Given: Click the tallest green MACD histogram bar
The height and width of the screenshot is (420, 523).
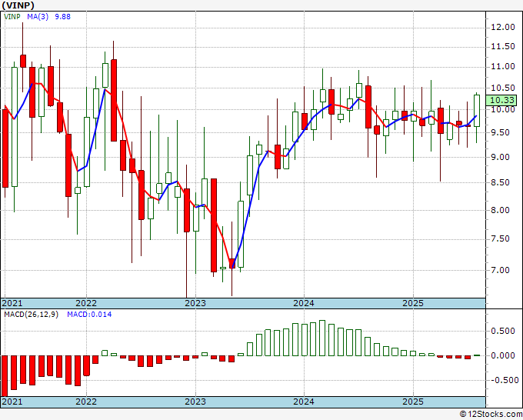Looking at the screenshot, I should [322, 338].
